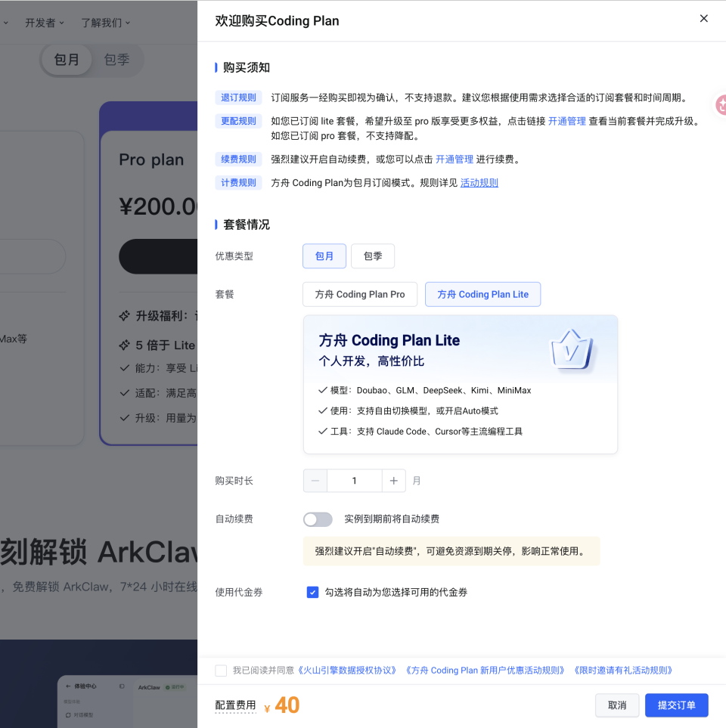Switch to 包月 tab on background page
726x728 pixels.
coord(67,60)
